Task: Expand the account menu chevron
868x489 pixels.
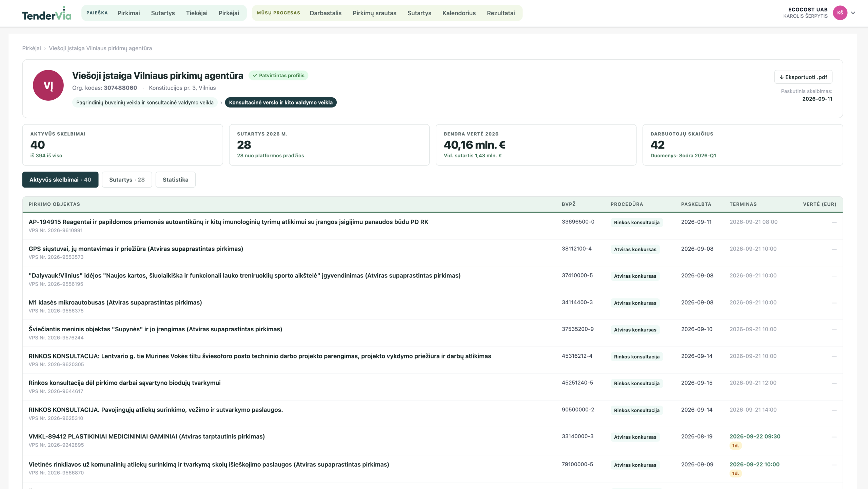Action: pyautogui.click(x=853, y=13)
